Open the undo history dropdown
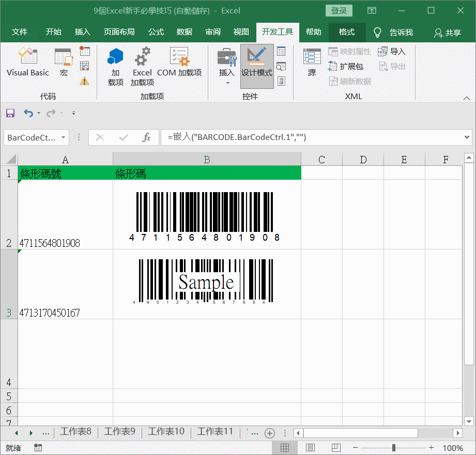476x455 pixels. (39, 113)
